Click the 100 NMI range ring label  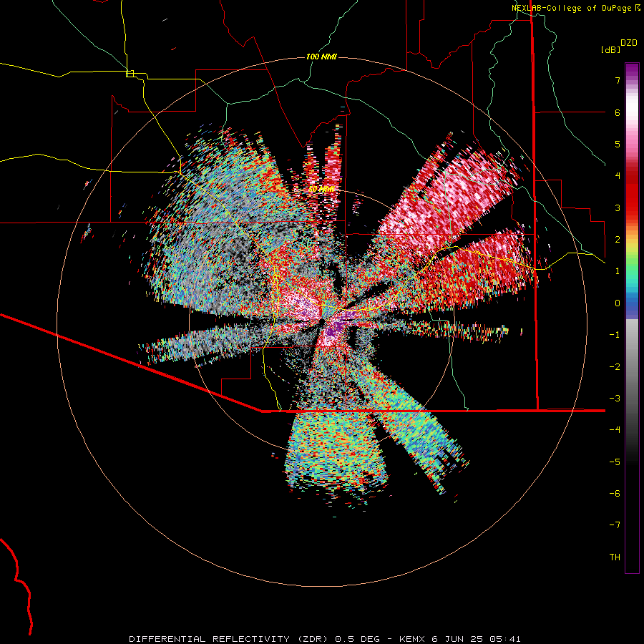(x=321, y=57)
